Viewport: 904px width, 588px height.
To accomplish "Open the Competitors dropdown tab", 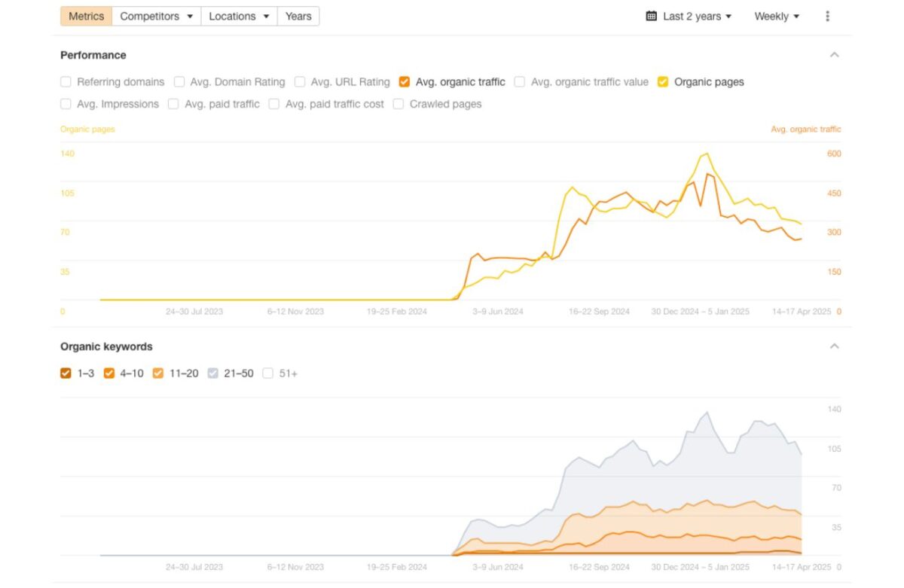I will [156, 17].
